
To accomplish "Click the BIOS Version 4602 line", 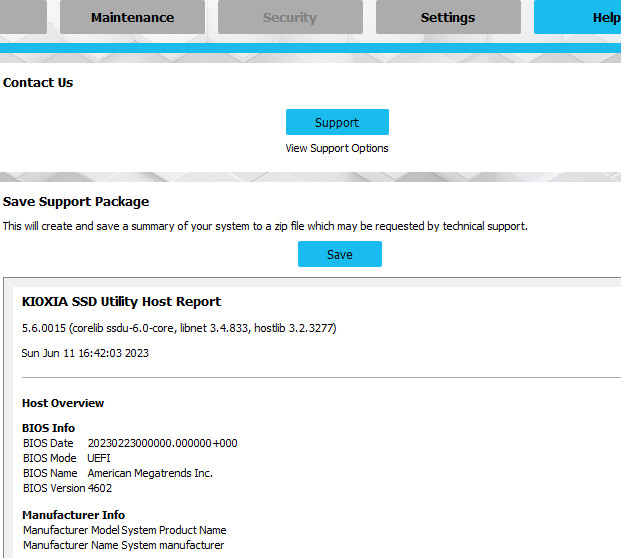I will click(67, 488).
